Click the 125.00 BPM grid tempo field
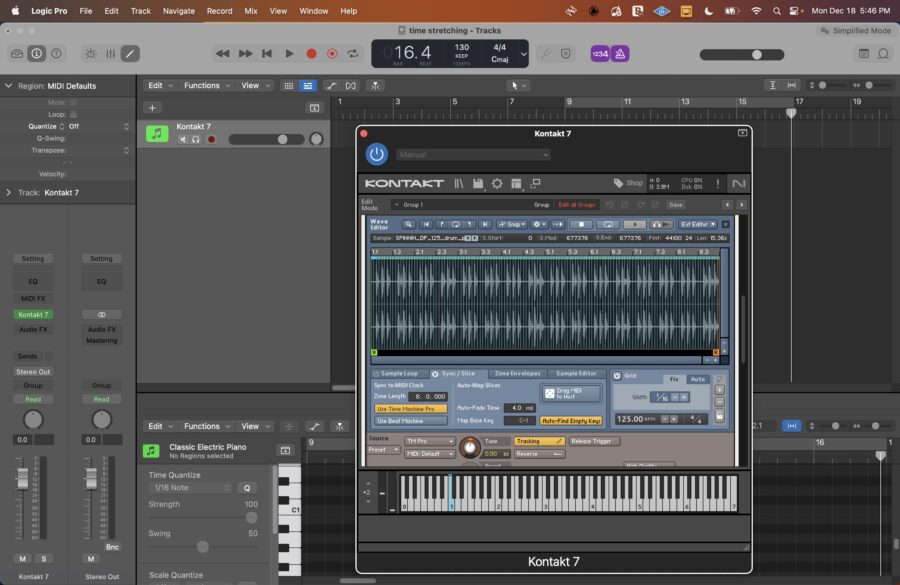Viewport: 900px width, 585px height. coord(631,418)
